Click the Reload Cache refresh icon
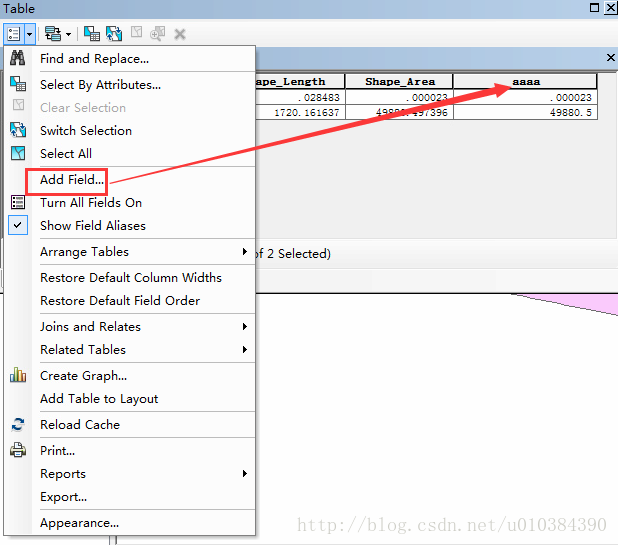618x545 pixels. pyautogui.click(x=18, y=424)
